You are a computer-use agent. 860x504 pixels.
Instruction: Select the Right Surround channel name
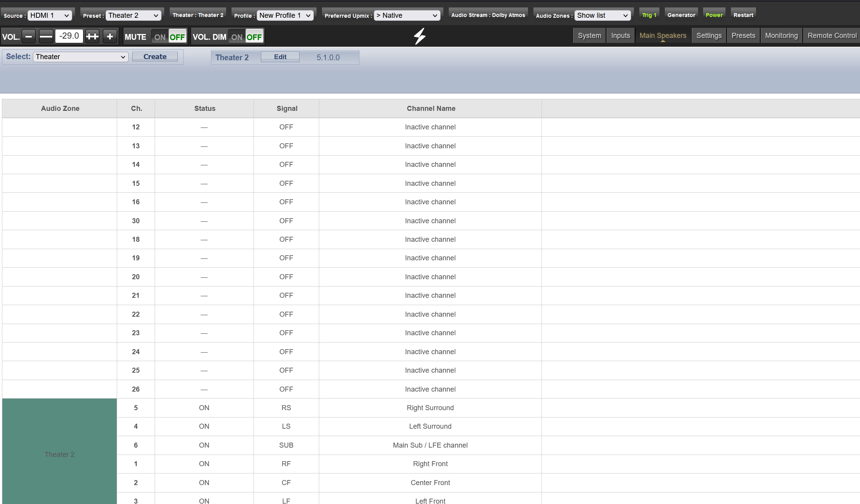tap(430, 408)
